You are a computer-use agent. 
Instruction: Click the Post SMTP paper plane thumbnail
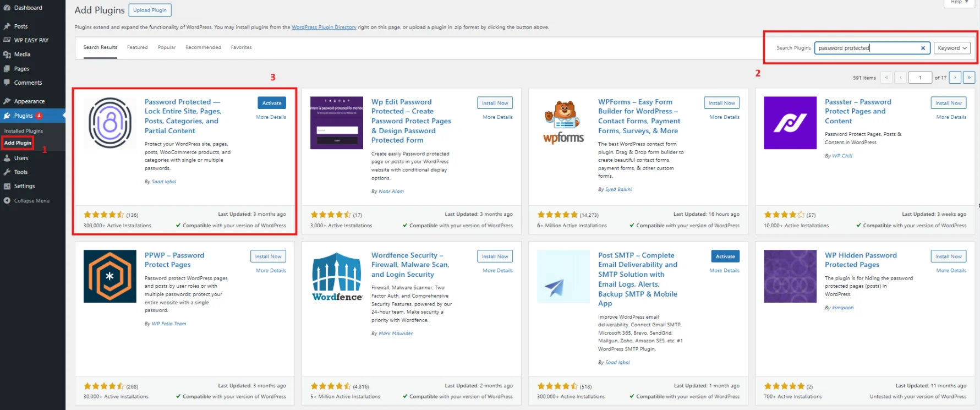click(563, 276)
